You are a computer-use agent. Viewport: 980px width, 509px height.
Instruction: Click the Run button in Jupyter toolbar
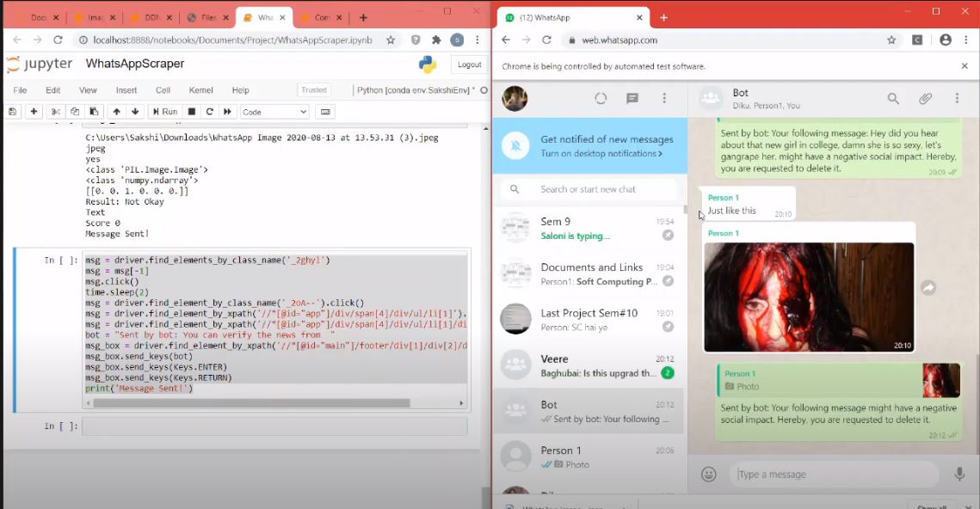tap(165, 112)
